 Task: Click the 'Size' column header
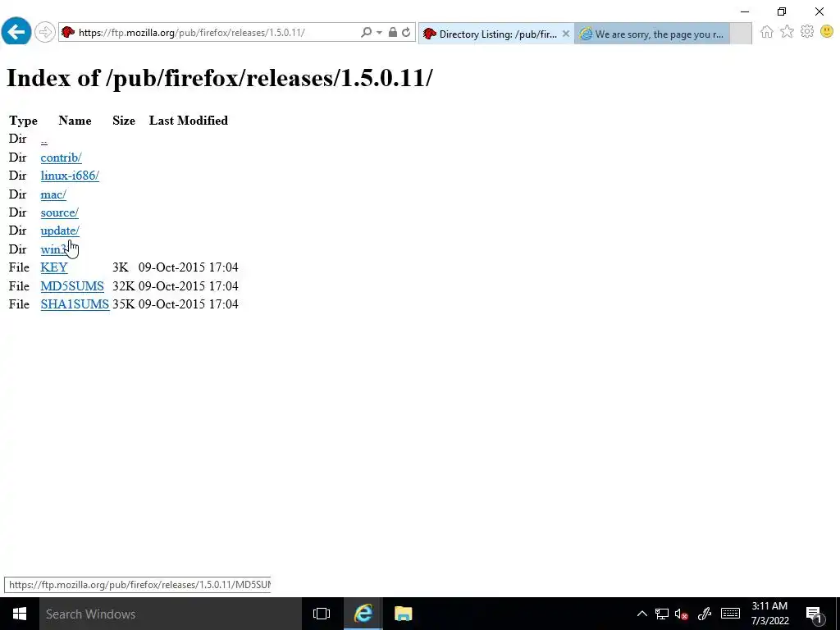pos(124,121)
